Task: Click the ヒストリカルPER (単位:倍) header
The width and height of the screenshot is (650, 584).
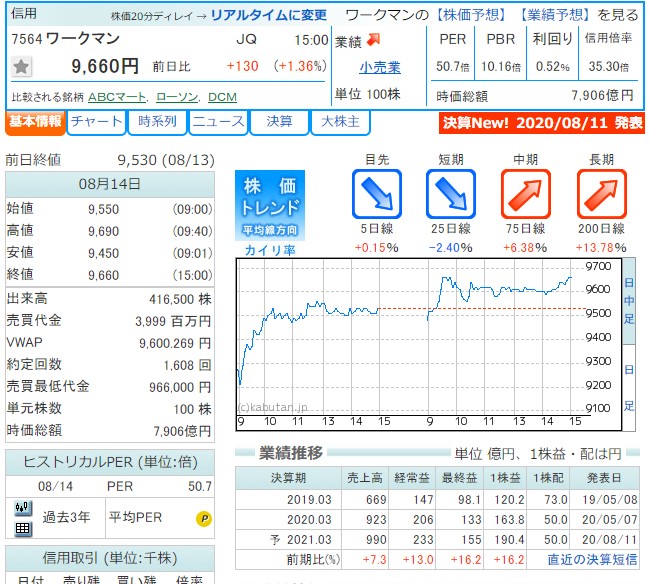Action: [x=110, y=462]
